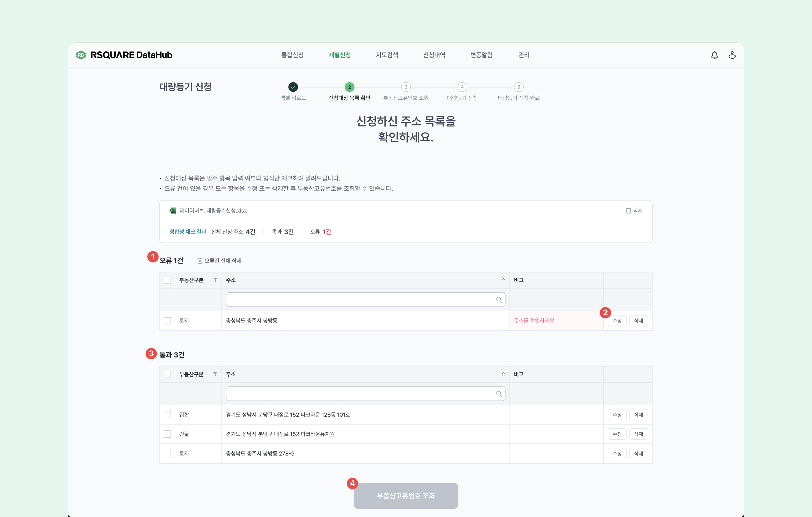This screenshot has height=517, width=812.
Task: Go to the 신청내역 menu
Action: click(434, 55)
